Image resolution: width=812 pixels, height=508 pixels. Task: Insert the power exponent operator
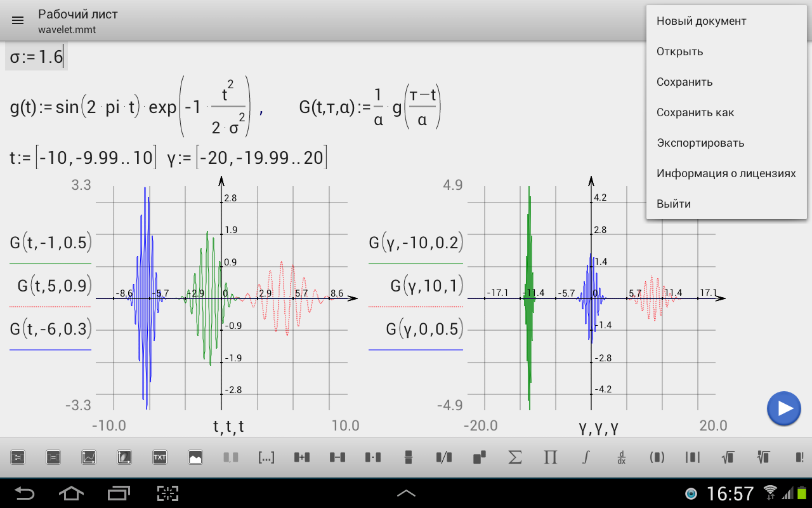point(480,457)
